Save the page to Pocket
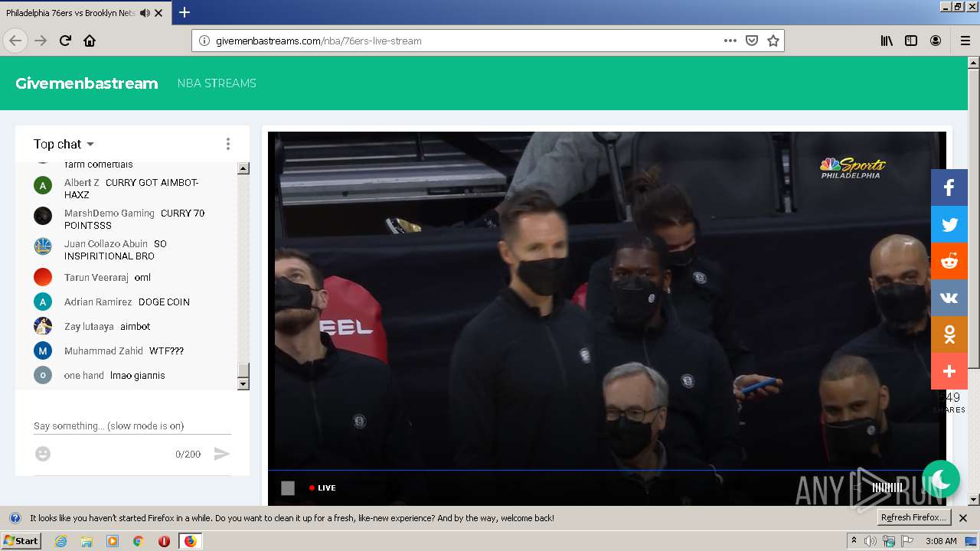The width and height of the screenshot is (980, 551). tap(752, 41)
